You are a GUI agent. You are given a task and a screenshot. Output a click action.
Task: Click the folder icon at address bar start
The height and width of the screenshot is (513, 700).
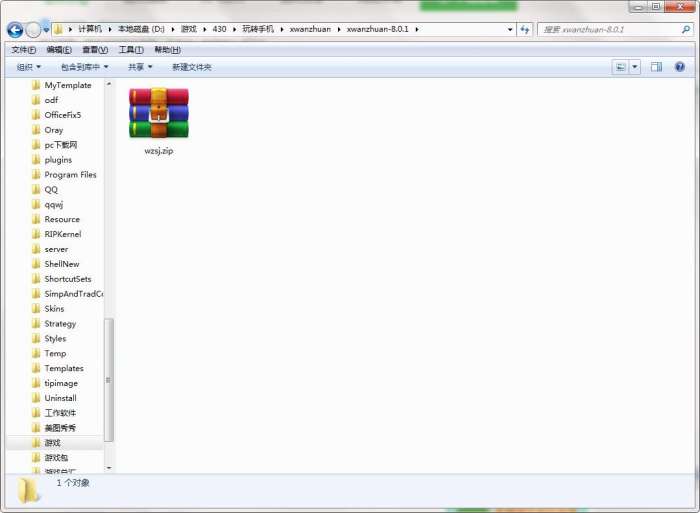(58, 29)
